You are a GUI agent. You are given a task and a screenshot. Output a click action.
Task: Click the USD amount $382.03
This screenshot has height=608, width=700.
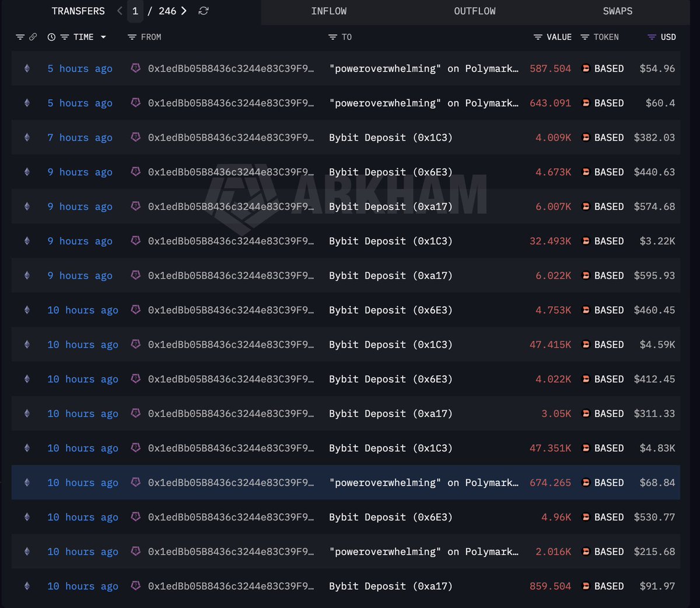coord(654,138)
